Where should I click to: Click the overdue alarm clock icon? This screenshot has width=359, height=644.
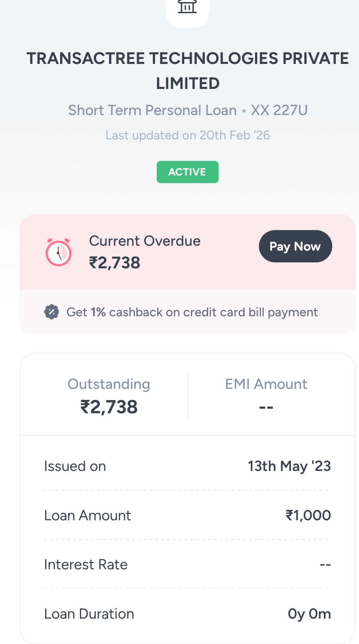tap(58, 252)
